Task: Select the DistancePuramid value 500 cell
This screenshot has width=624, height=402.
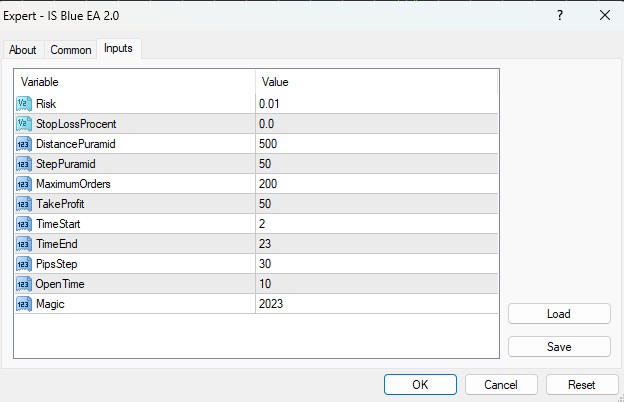Action: click(376, 144)
